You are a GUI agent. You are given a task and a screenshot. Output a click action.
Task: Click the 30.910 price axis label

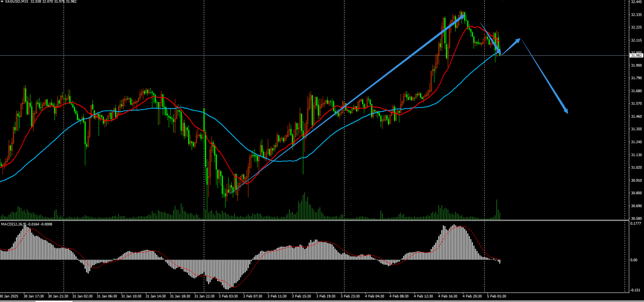636,180
